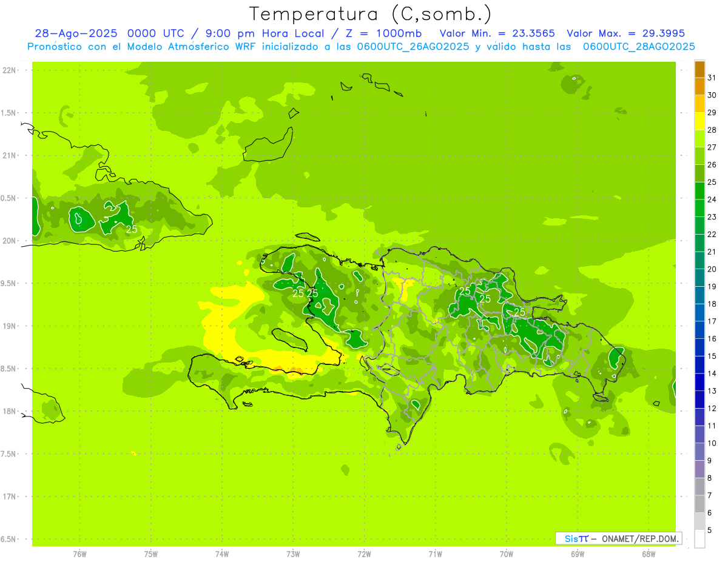The width and height of the screenshot is (728, 562).
Task: Click the 'ONAMET/REP.DOM.' credit label
Action: pyautogui.click(x=639, y=538)
